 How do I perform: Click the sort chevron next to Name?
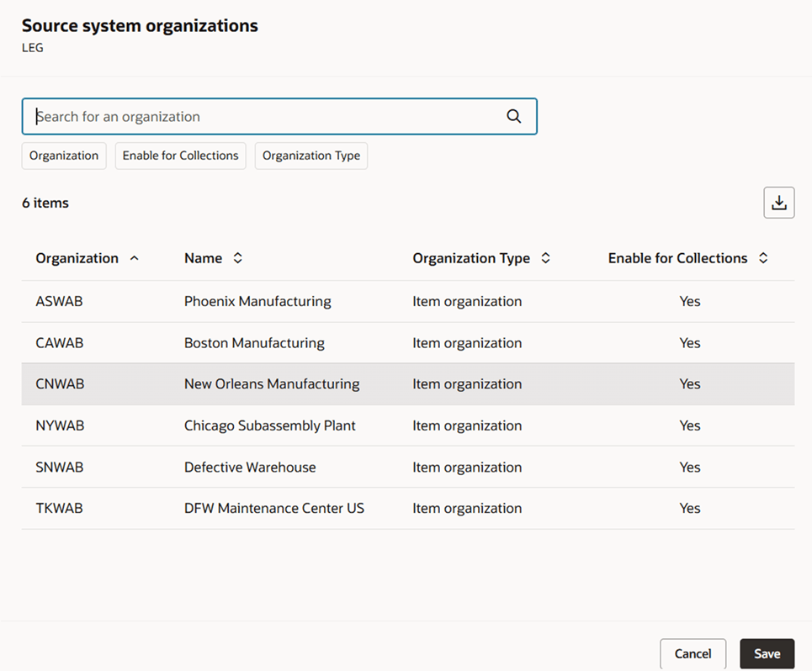pyautogui.click(x=238, y=258)
